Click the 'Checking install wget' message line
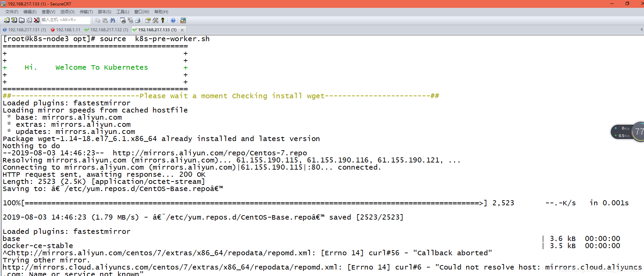Image resolution: width=644 pixels, height=276 pixels. 221,96
